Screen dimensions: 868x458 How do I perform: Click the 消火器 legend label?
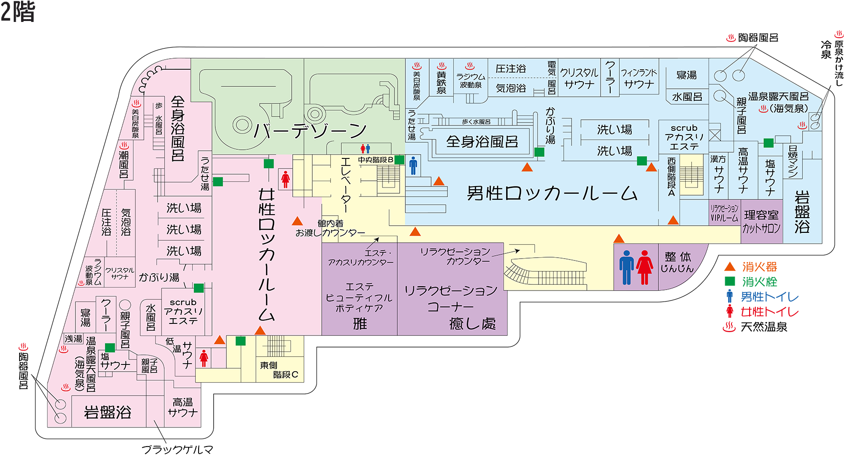(x=759, y=267)
